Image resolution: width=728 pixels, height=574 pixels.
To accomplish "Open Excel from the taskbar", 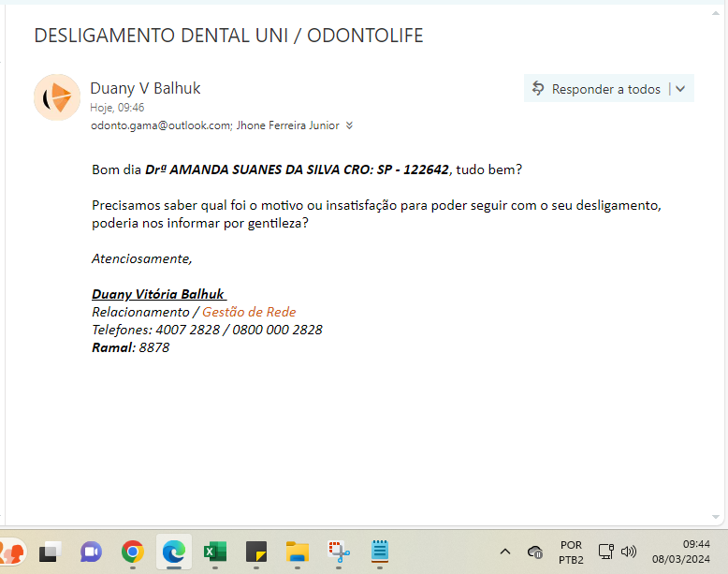I will [215, 552].
